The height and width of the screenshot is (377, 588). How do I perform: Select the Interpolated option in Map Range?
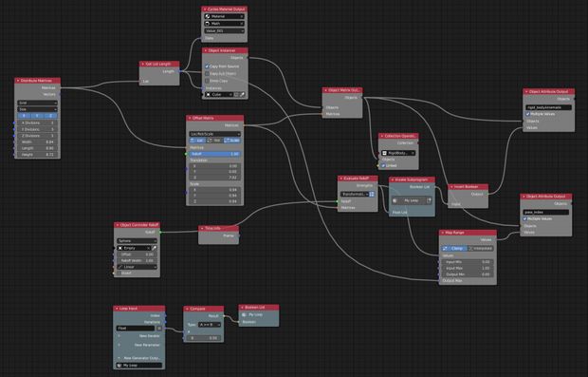tap(481, 249)
